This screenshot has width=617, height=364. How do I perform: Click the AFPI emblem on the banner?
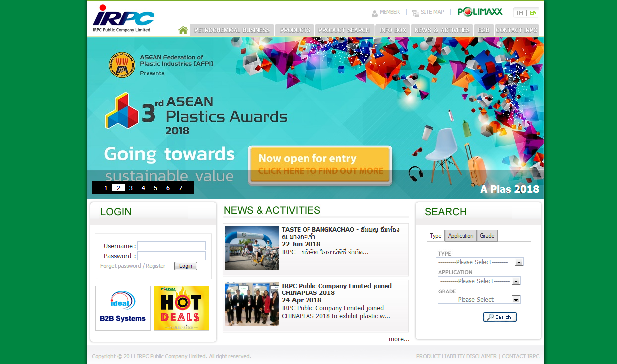point(121,64)
